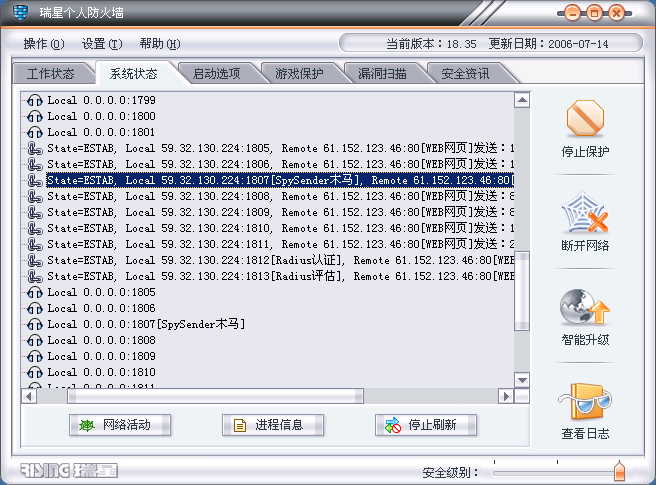Click the 停止保护 stop protection icon
Screen dimensions: 656x485
[585, 118]
